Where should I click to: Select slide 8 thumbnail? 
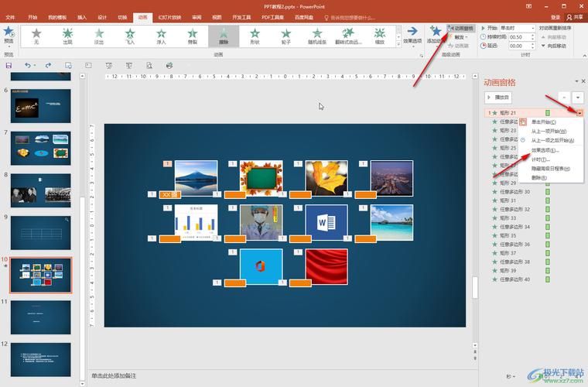click(x=40, y=190)
